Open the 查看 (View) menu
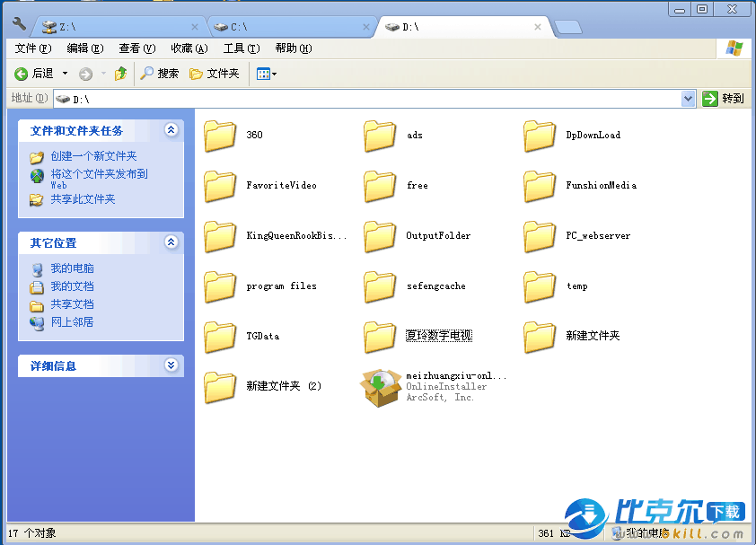The height and width of the screenshot is (545, 756). point(136,48)
